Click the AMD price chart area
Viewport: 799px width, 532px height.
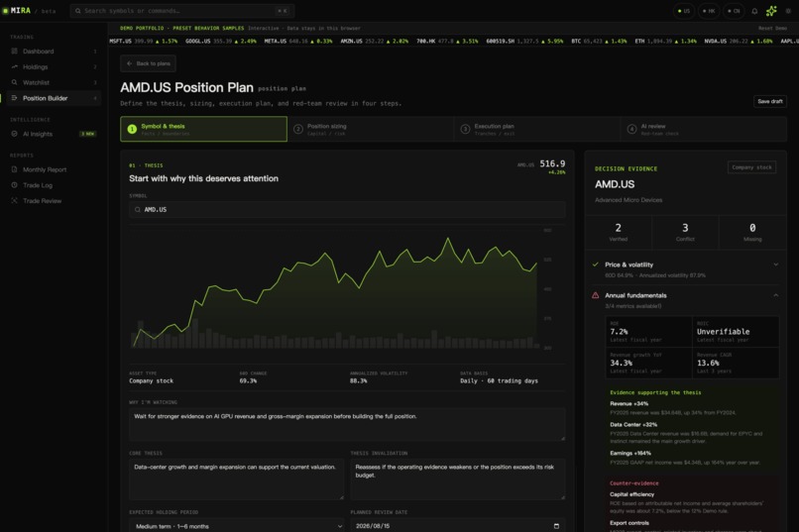(336, 290)
